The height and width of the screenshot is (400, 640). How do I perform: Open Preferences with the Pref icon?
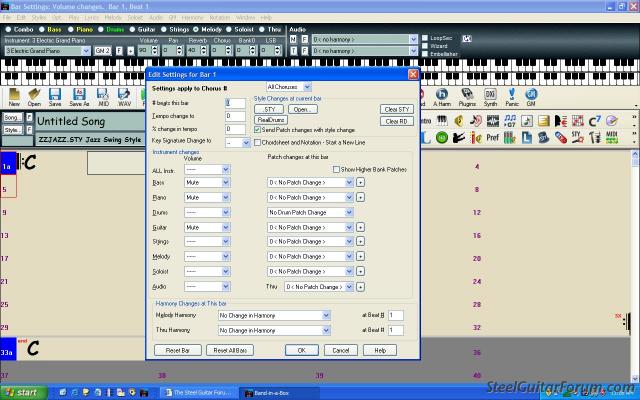[x=493, y=138]
